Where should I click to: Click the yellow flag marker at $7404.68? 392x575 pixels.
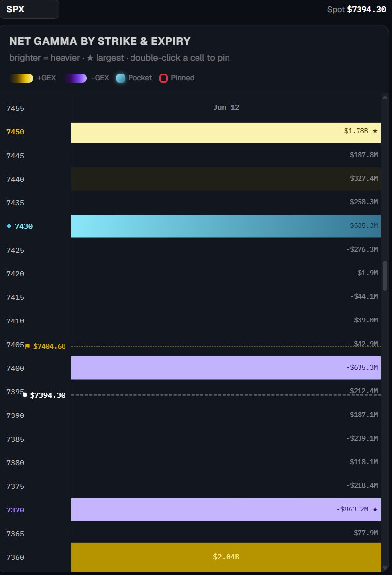(27, 346)
